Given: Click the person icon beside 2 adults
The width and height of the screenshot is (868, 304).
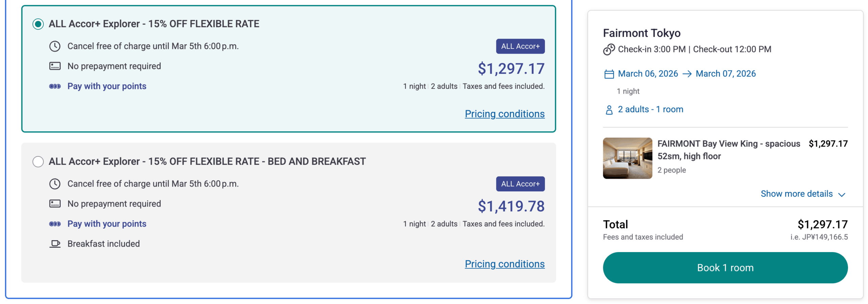Looking at the screenshot, I should 609,109.
